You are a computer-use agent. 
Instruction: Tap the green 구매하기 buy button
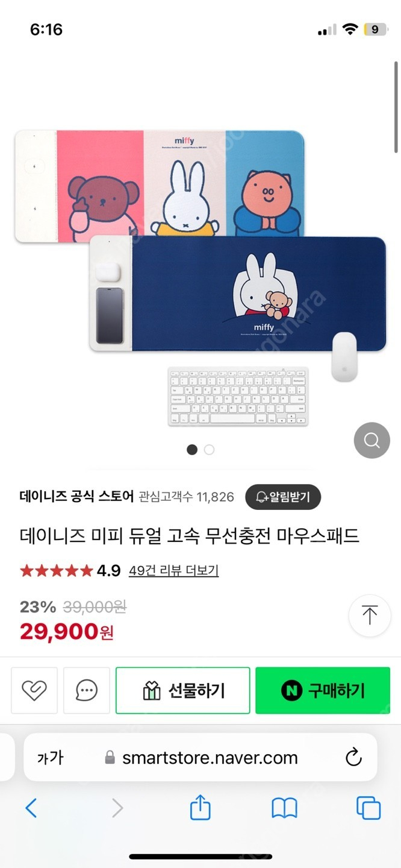[x=323, y=690]
